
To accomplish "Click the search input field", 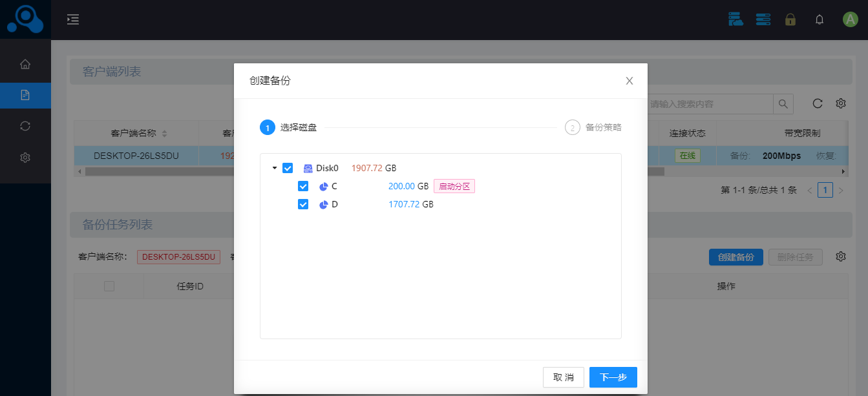I will 710,104.
